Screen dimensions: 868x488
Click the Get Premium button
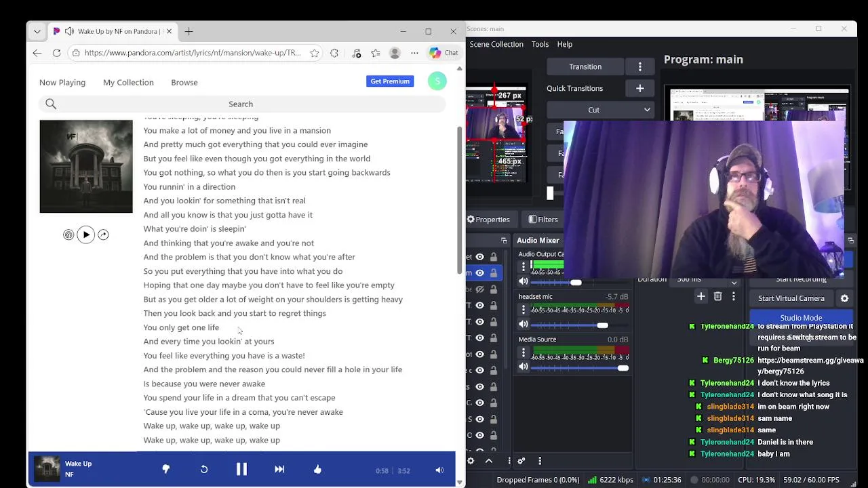(x=390, y=81)
